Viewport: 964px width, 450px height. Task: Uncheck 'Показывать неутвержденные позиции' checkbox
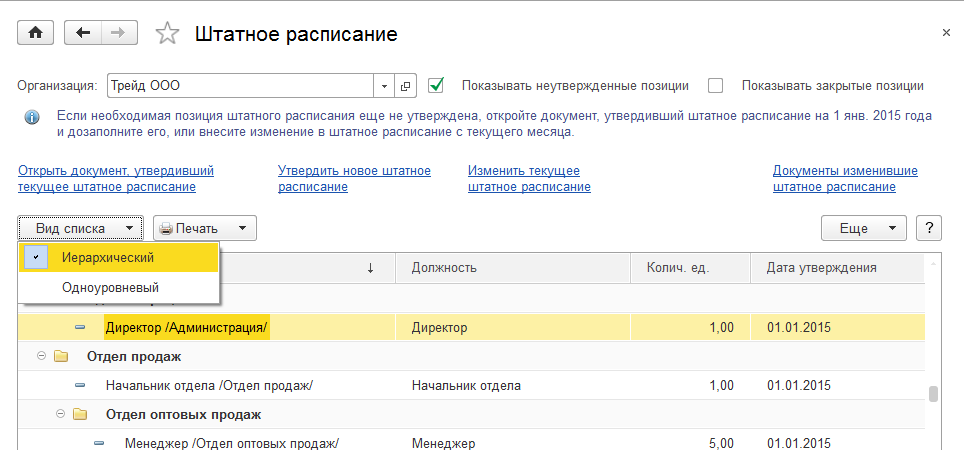[x=436, y=85]
